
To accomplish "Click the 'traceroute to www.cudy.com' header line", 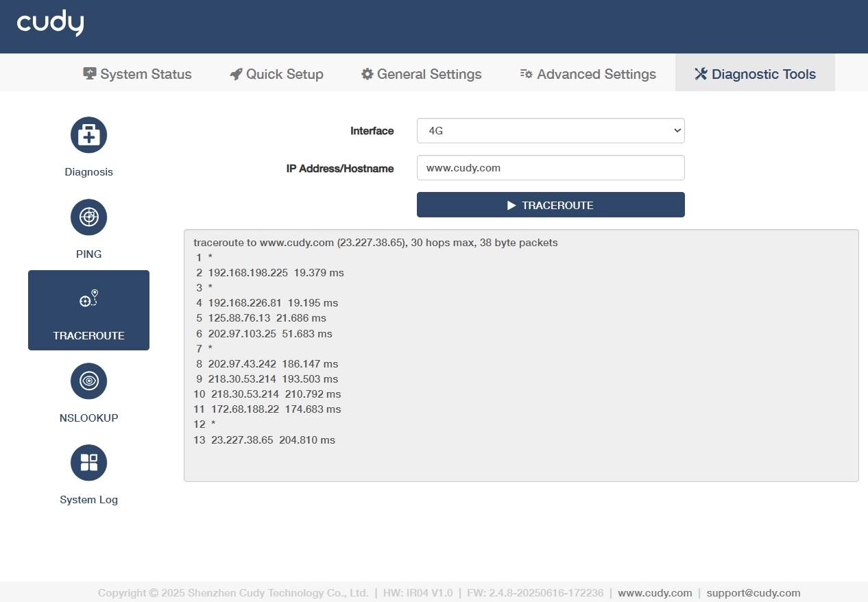I will [x=376, y=243].
